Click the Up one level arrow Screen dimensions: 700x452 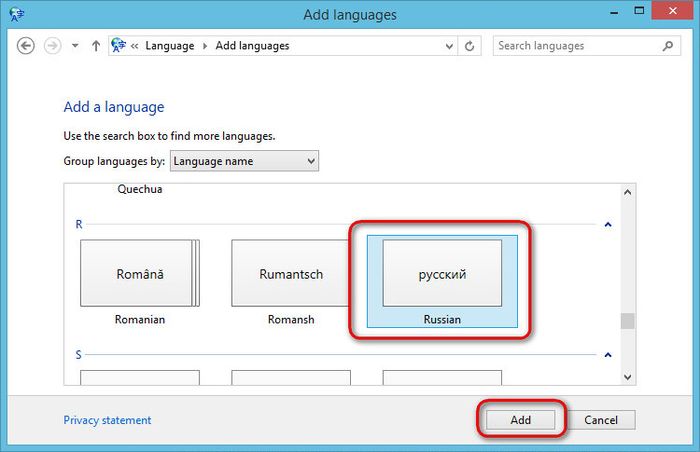(95, 46)
